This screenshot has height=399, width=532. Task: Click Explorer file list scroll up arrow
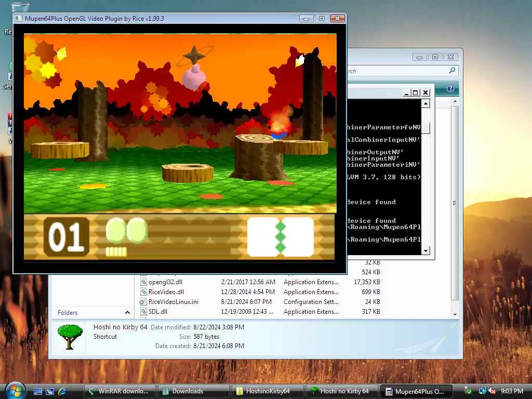(x=455, y=101)
